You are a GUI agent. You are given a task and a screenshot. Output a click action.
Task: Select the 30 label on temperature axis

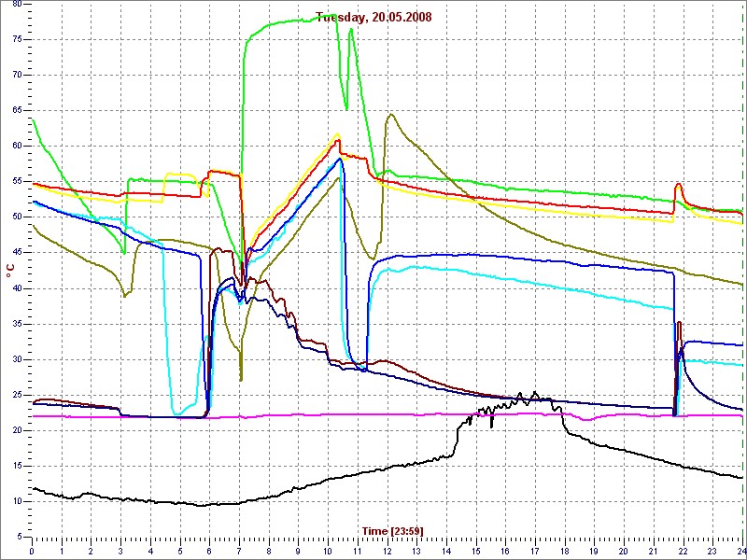(x=17, y=359)
